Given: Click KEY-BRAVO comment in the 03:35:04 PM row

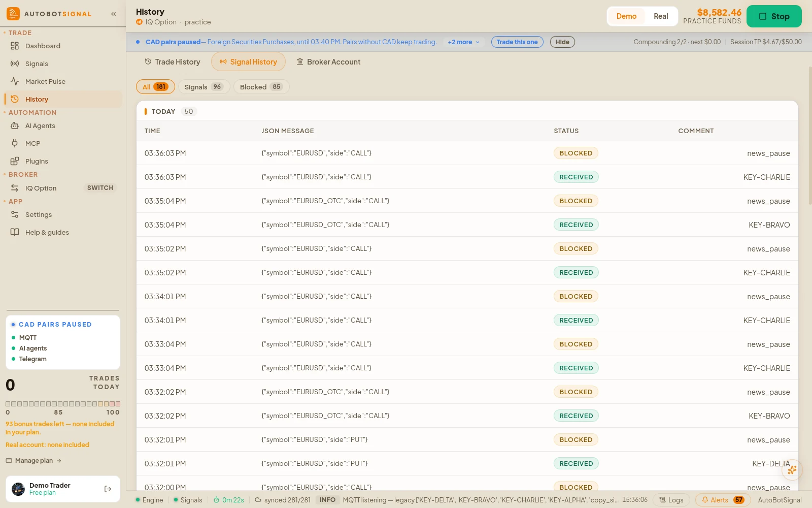Looking at the screenshot, I should (x=769, y=225).
